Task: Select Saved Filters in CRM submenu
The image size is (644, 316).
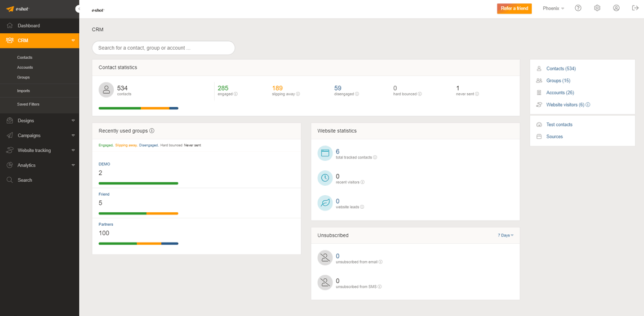Action: pyautogui.click(x=28, y=104)
